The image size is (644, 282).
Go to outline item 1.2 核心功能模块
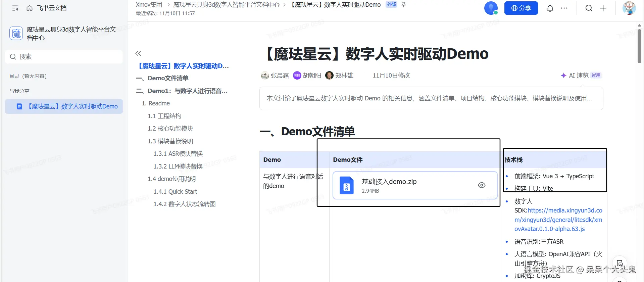[170, 129]
